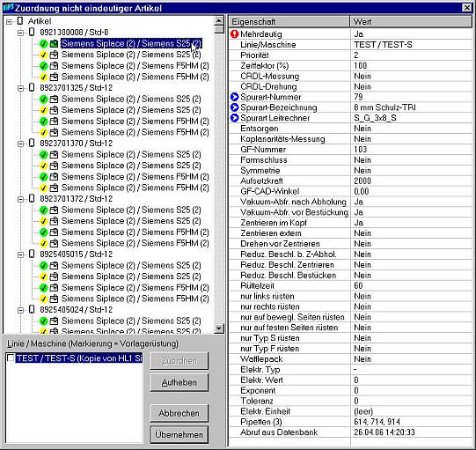Click blue arrow icon beside Spurart Leitrechner
Viewport: 476px width, 450px height.
[234, 118]
